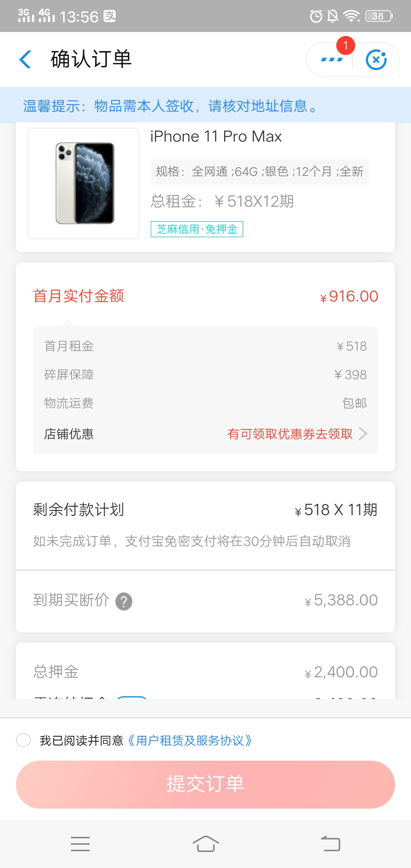Tap the iPhone 11 Pro Max thumbnail

point(83,183)
